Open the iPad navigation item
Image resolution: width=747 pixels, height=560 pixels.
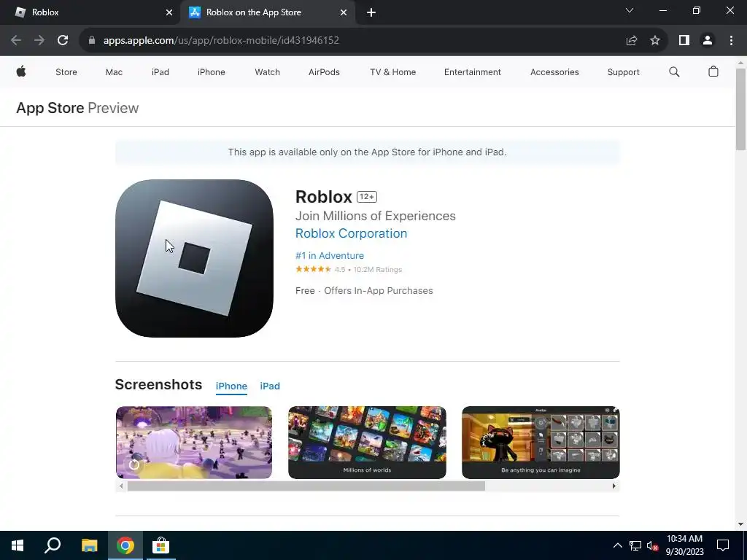click(160, 72)
